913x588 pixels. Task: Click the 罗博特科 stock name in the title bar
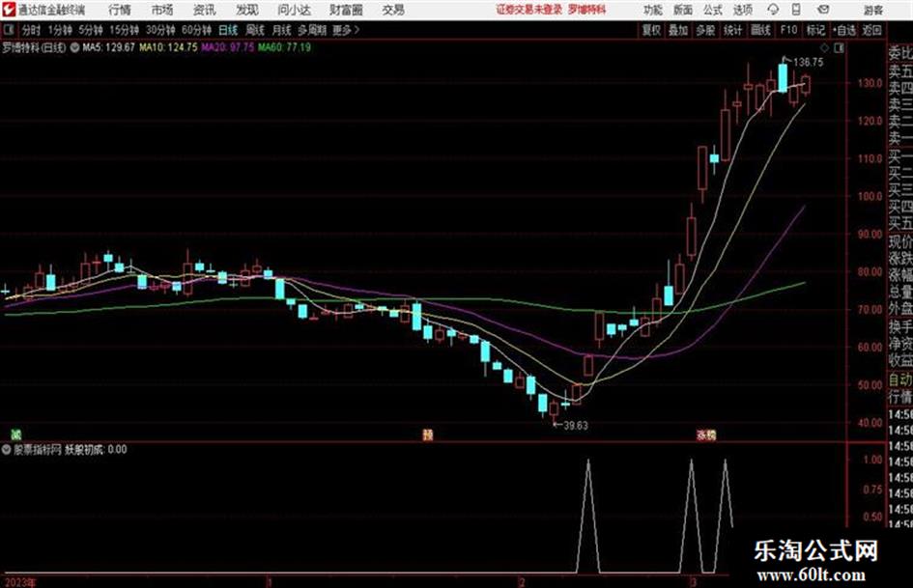[x=587, y=10]
